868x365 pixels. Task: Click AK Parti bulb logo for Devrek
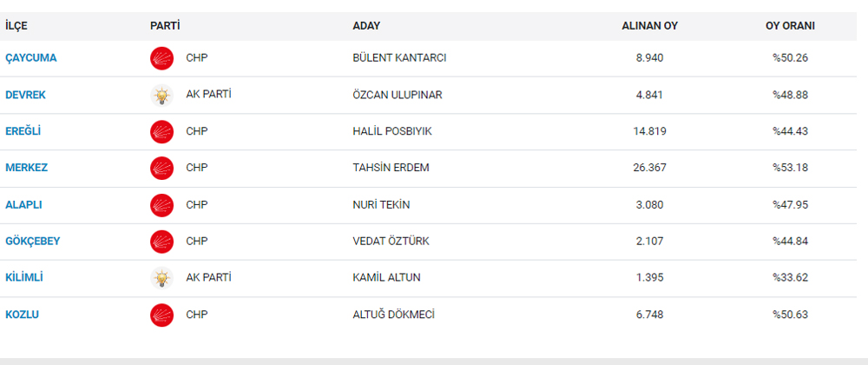click(x=161, y=95)
